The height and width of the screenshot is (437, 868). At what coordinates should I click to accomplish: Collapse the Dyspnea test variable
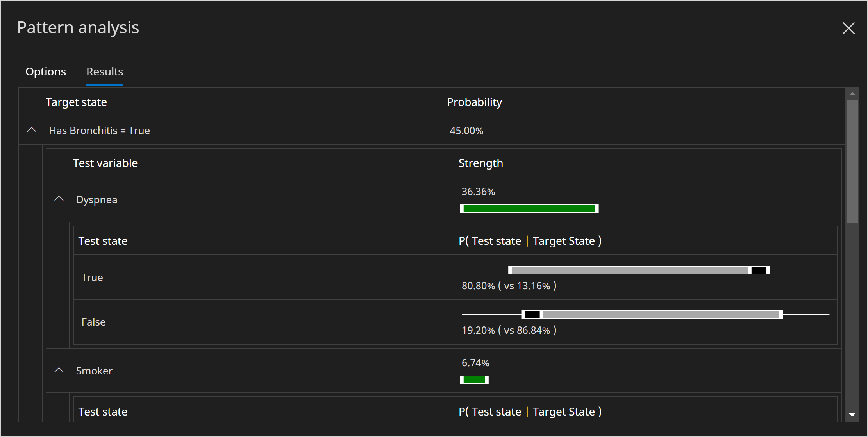tap(59, 199)
